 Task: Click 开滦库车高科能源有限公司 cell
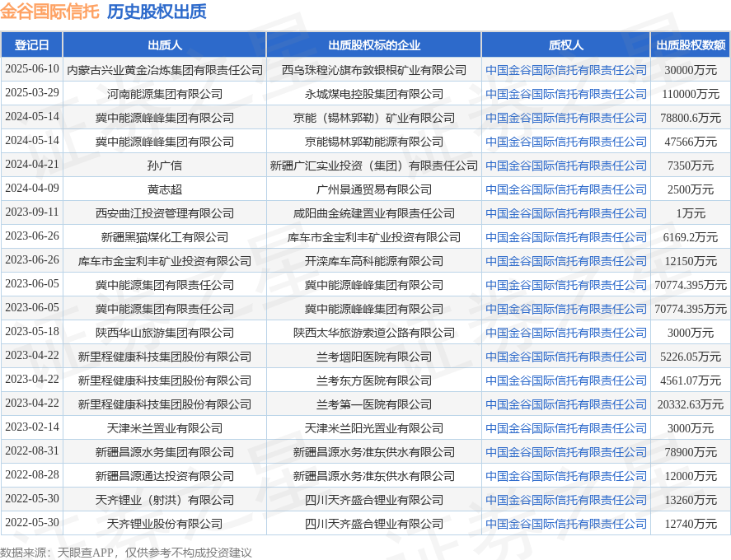[374, 261]
